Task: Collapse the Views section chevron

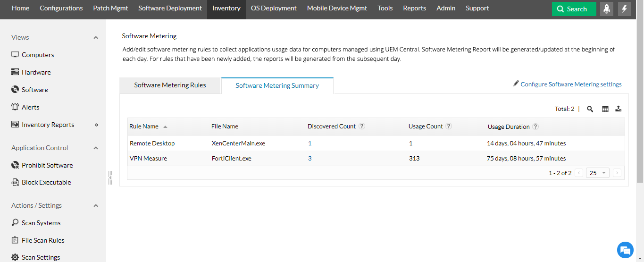Action: [96, 38]
